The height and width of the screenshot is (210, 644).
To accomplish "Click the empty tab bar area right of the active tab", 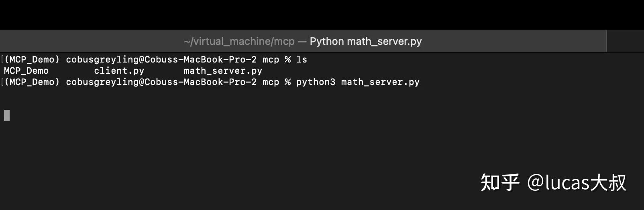I will click(625, 41).
